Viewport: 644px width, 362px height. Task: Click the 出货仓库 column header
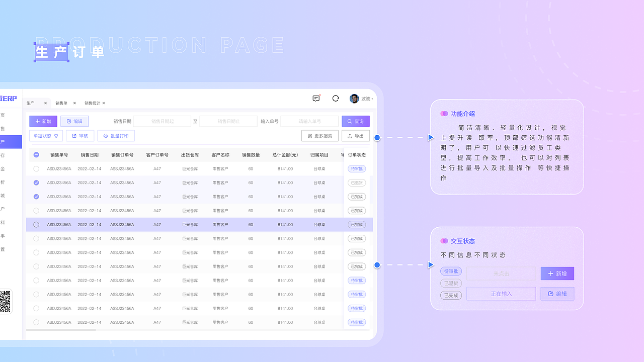190,155
